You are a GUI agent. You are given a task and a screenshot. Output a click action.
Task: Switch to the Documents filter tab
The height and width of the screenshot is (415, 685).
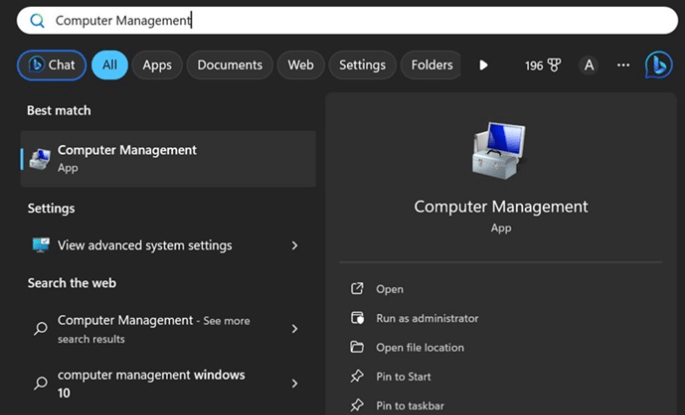(x=229, y=65)
